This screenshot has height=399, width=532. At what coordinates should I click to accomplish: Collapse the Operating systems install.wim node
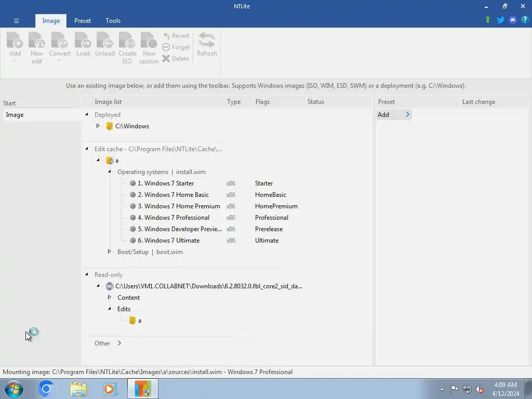109,171
